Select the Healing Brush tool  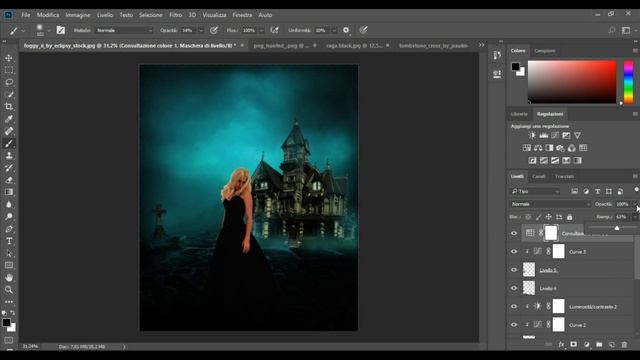[x=9, y=131]
